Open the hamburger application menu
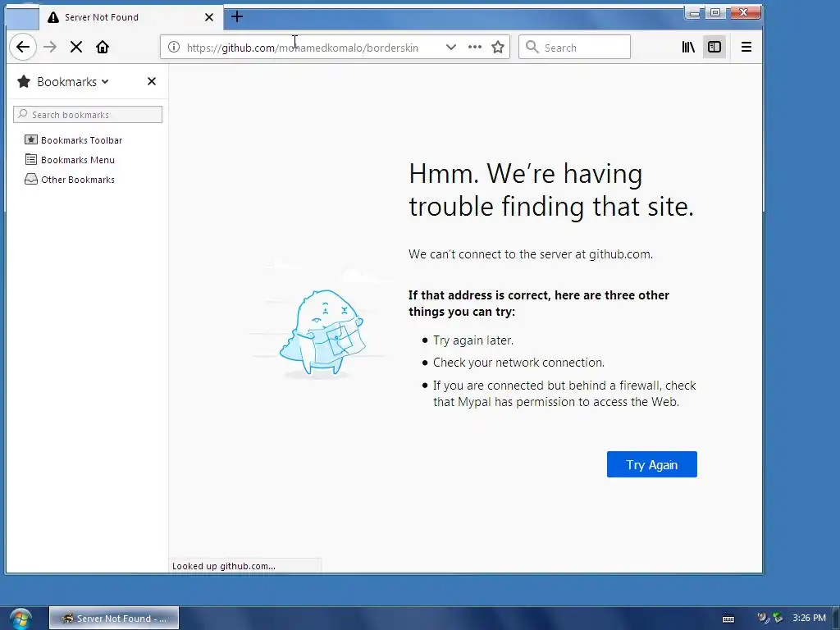Screen dimensions: 840x630 746,47
